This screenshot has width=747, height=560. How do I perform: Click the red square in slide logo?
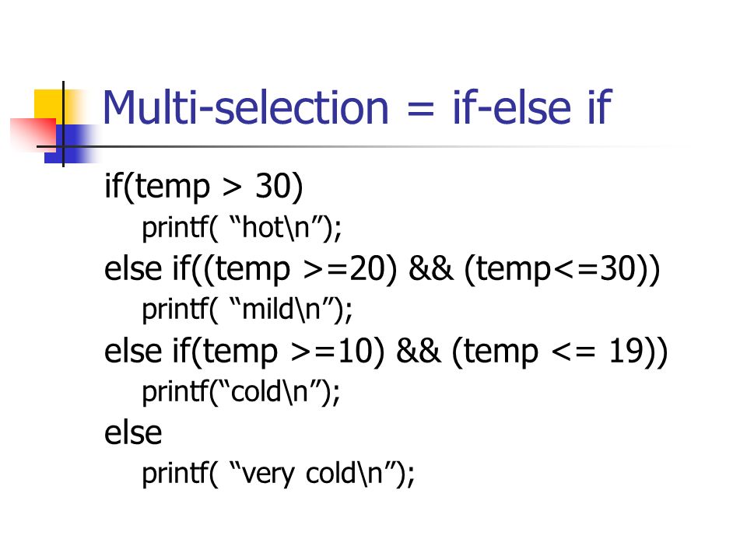(x=33, y=133)
